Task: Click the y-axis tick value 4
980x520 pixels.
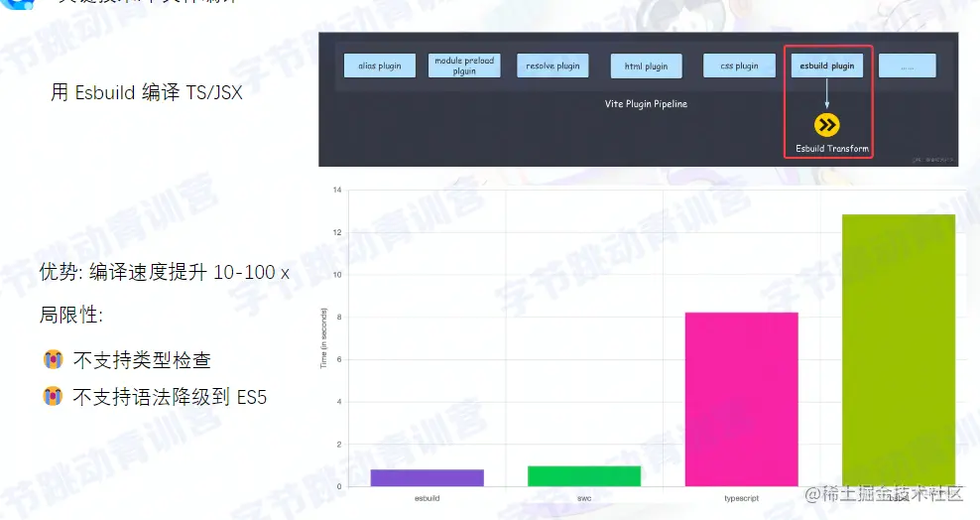Action: coord(339,402)
